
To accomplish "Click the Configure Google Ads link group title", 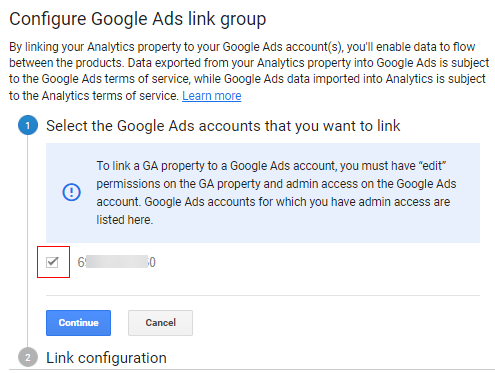I will (138, 19).
